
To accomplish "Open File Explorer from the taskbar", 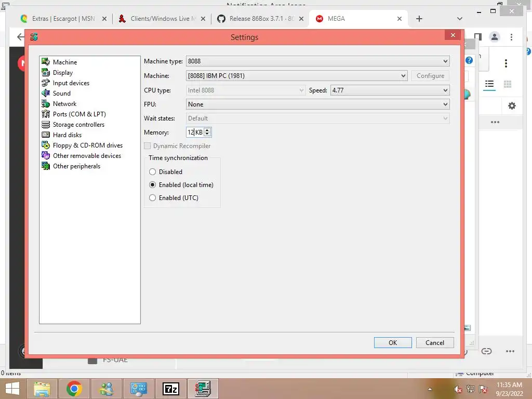I will click(x=42, y=389).
